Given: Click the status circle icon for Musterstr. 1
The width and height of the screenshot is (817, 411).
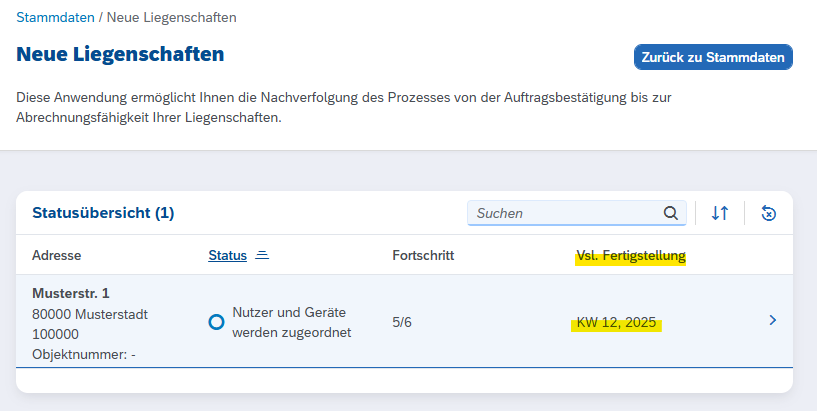Looking at the screenshot, I should [x=216, y=322].
